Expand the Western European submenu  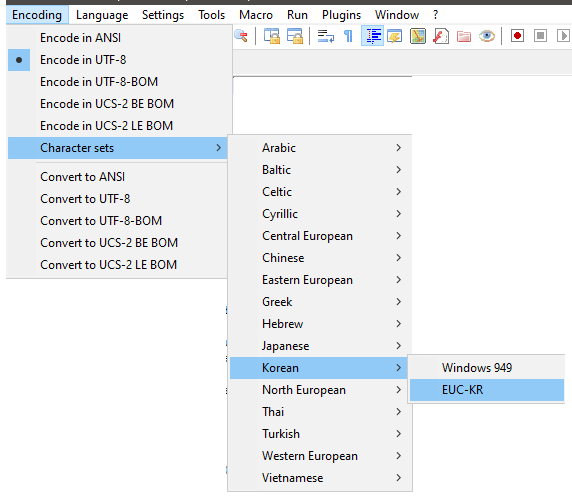pos(320,456)
